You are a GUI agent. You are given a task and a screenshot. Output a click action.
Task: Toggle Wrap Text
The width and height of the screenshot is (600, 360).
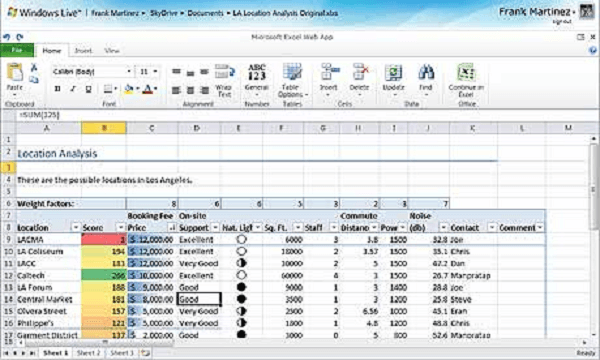pos(224,80)
